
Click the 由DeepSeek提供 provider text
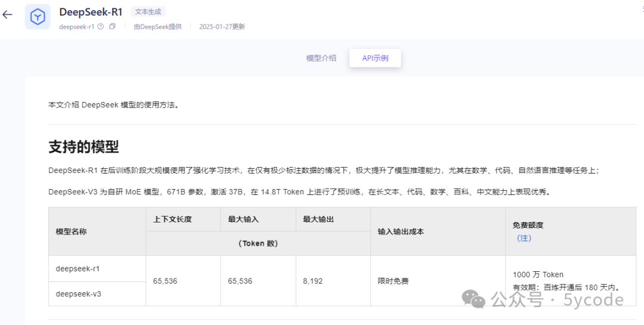[157, 27]
